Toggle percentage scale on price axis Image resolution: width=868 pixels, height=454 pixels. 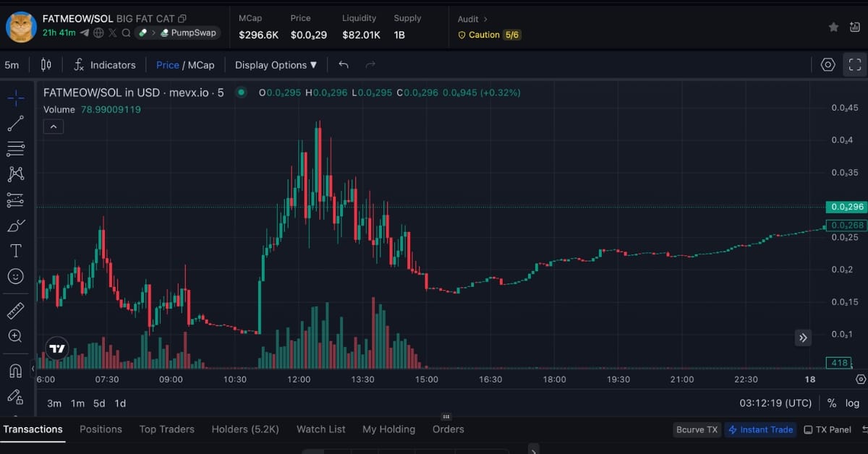832,403
